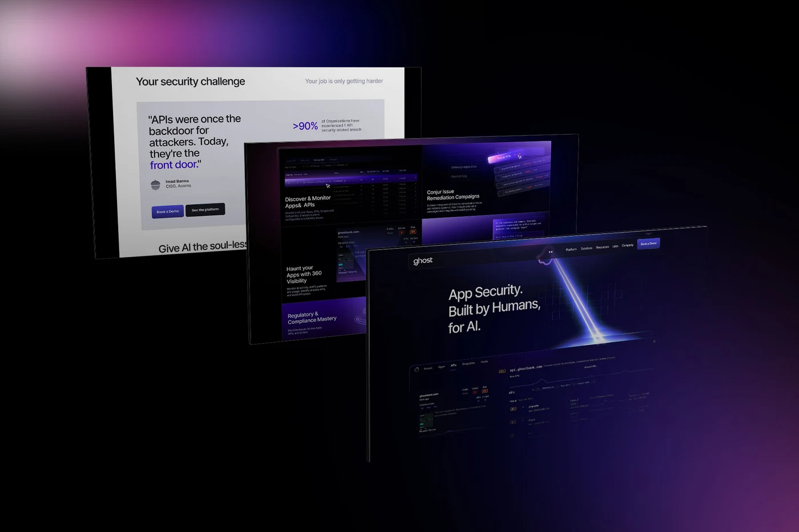Open the Company nav item
This screenshot has height=532, width=799.
point(627,245)
